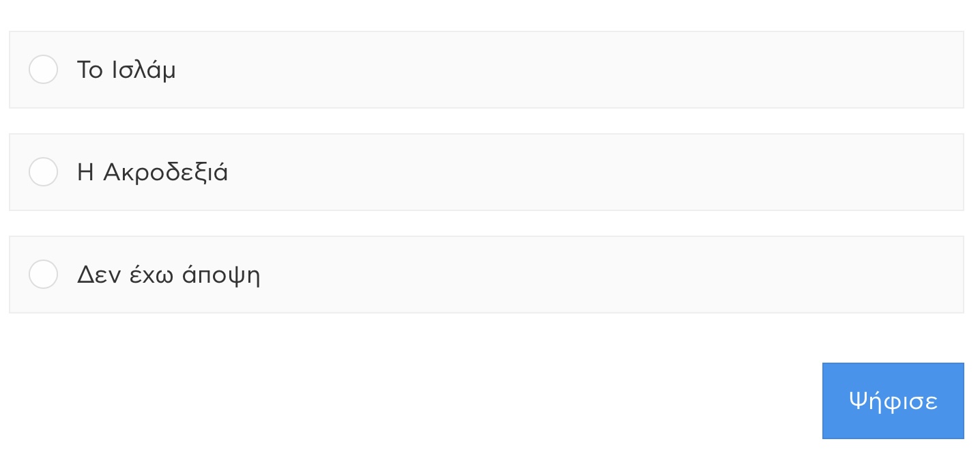This screenshot has height=476, width=980.
Task: Choose the Δεν έχω άποψη option row
Action: click(487, 275)
